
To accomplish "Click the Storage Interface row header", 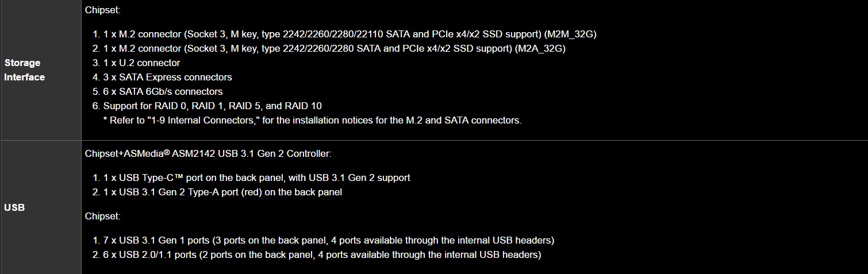I will click(x=25, y=70).
